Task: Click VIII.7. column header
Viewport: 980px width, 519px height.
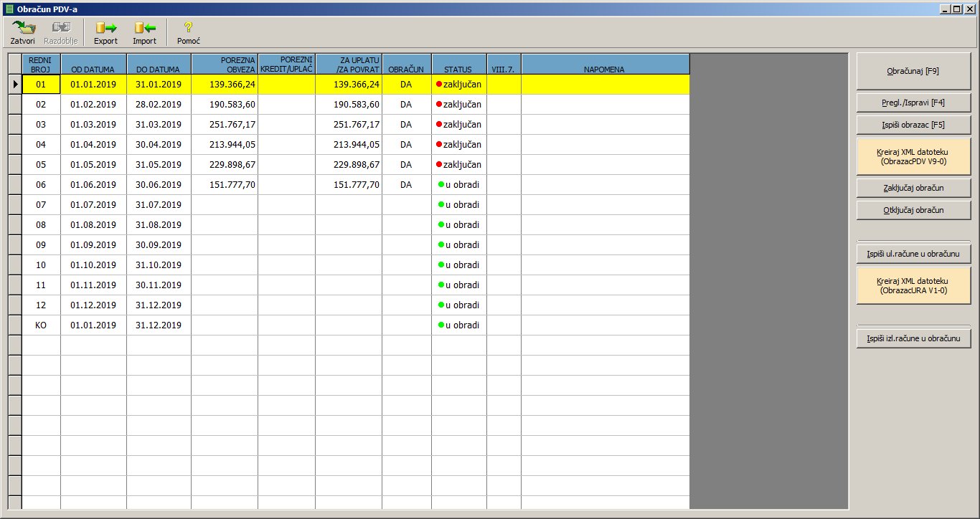Action: point(504,65)
